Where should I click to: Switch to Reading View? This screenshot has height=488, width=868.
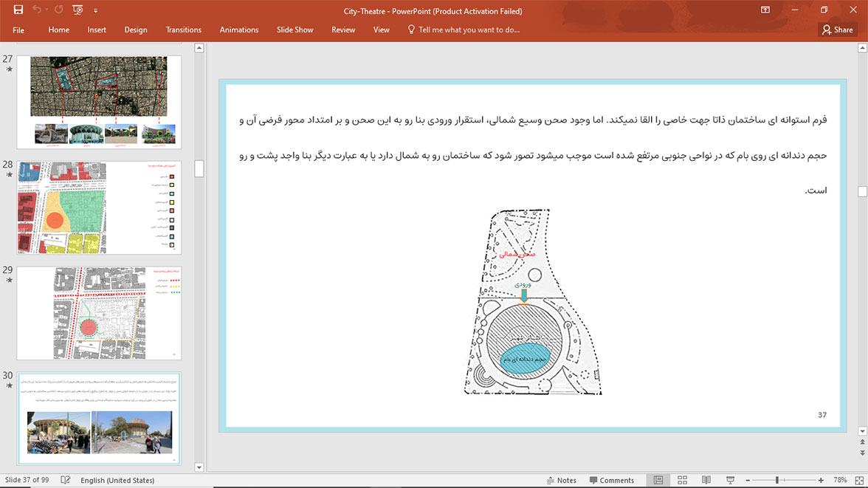pos(706,480)
